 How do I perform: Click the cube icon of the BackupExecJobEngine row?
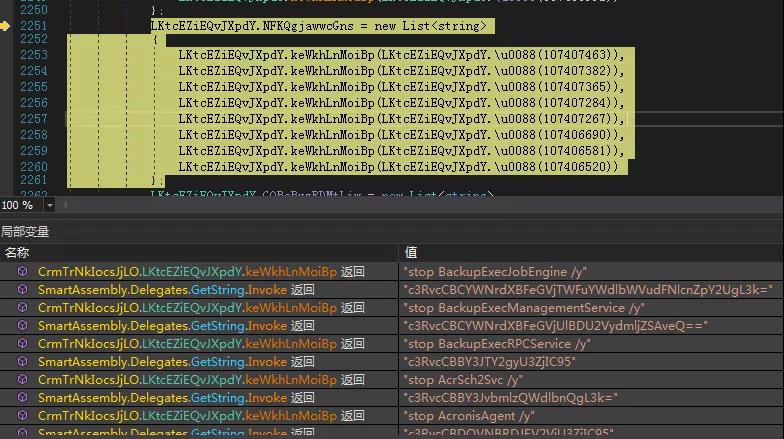22,272
